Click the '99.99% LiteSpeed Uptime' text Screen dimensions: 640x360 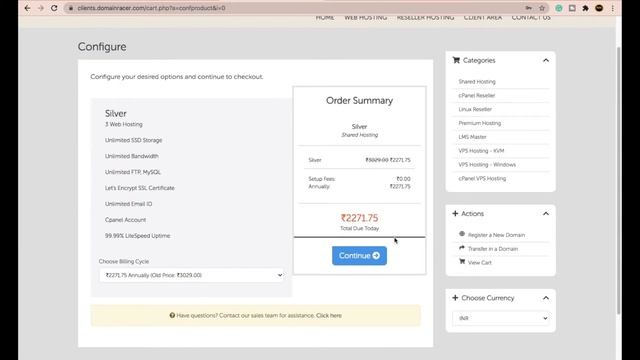[x=138, y=236]
